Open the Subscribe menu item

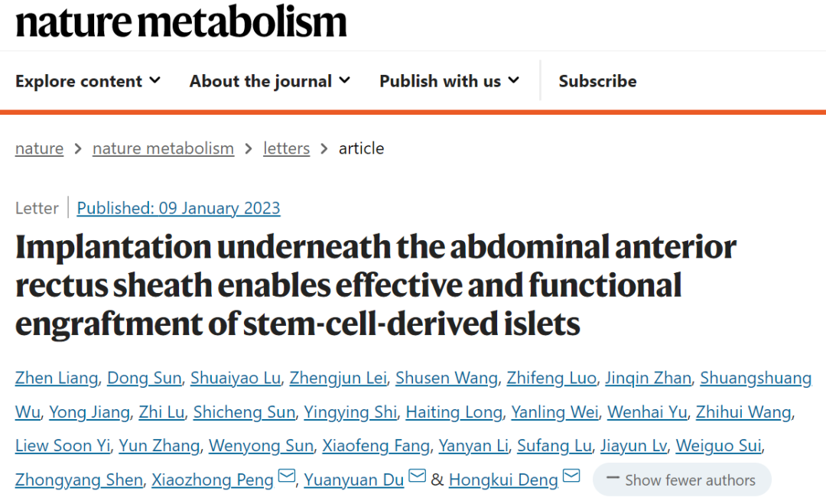coord(597,81)
